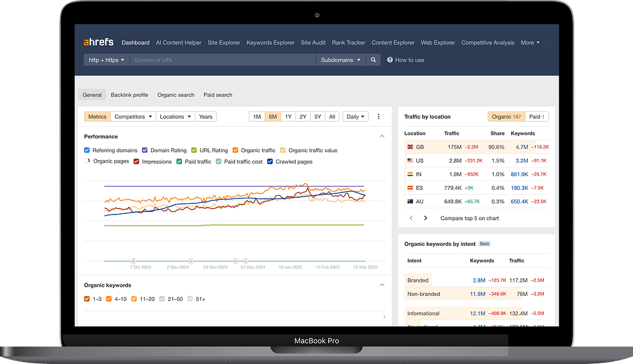This screenshot has width=633, height=364.
Task: Open the chart options kebab menu
Action: click(x=379, y=117)
